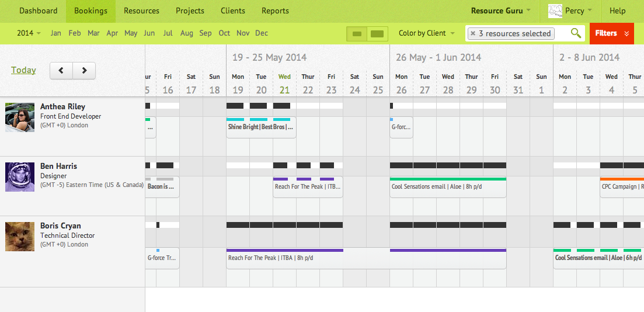Jump to May in month bar

coord(131,33)
